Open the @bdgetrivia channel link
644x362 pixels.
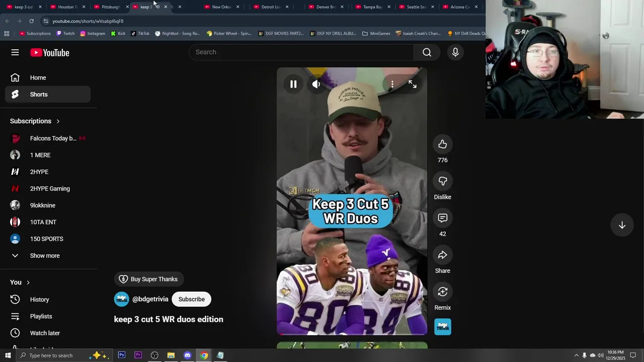[150, 299]
